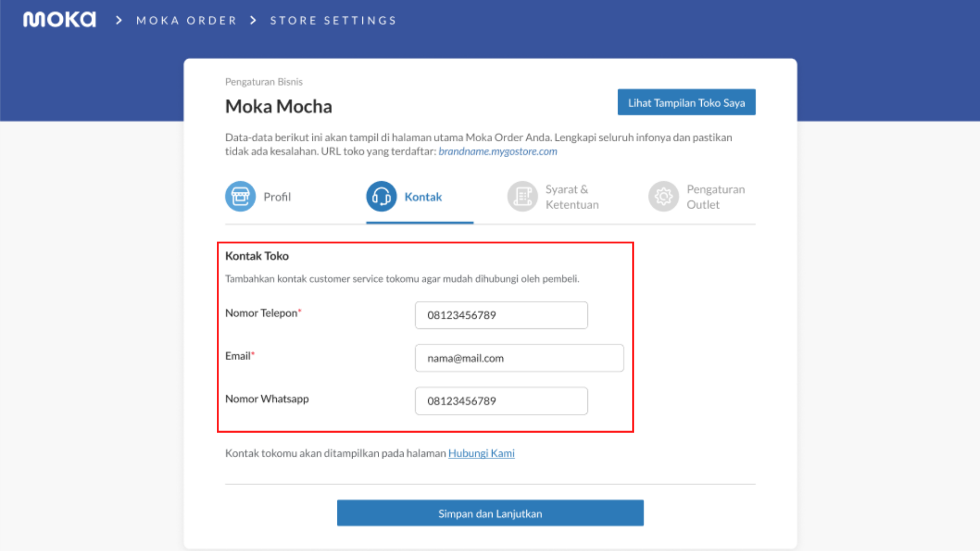Click the Lihat Tampilan Toko Saya button
The width and height of the screenshot is (980, 551).
click(686, 102)
